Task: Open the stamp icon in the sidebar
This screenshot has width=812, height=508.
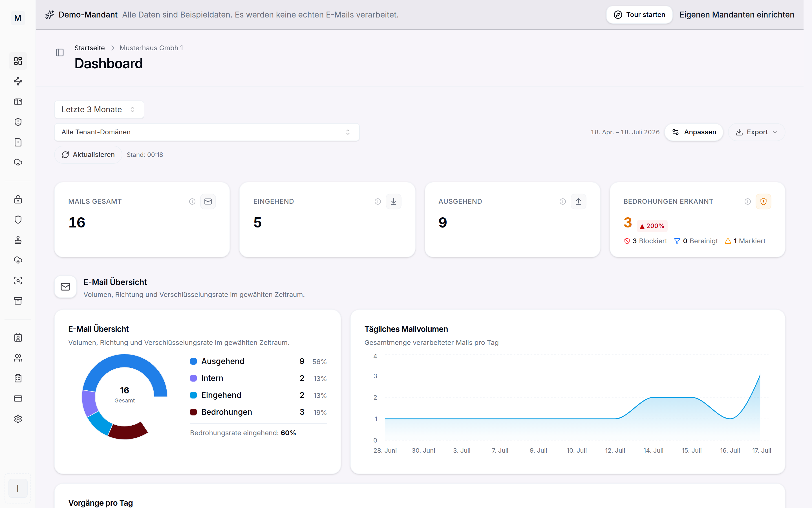Action: [18, 240]
